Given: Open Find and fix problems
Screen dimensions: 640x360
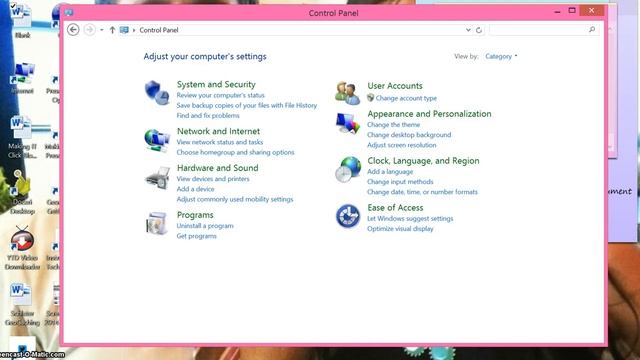Looking at the screenshot, I should pos(208,116).
